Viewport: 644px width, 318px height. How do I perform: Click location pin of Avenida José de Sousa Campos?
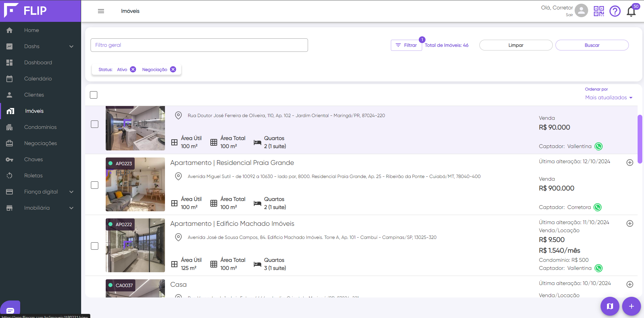click(x=178, y=237)
